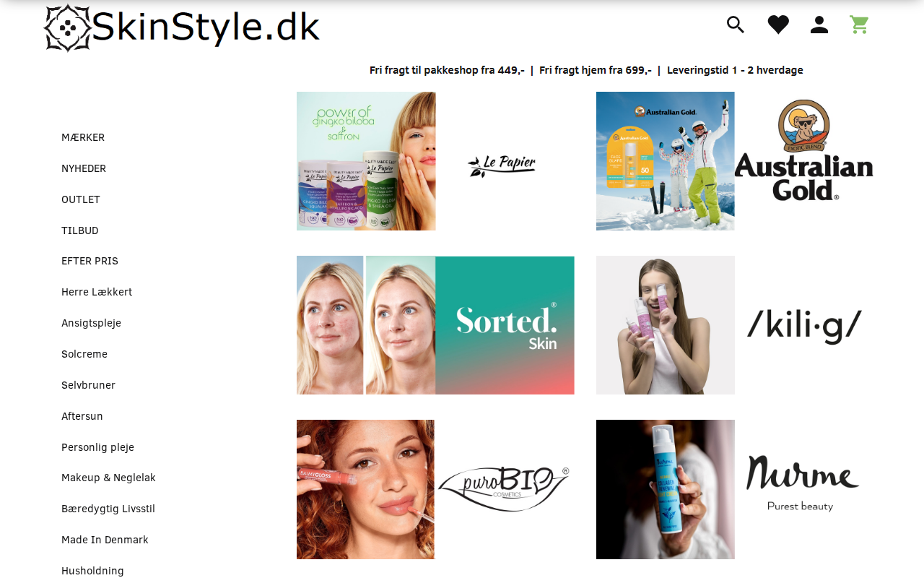924x578 pixels.
Task: Open the user account icon
Action: click(819, 25)
